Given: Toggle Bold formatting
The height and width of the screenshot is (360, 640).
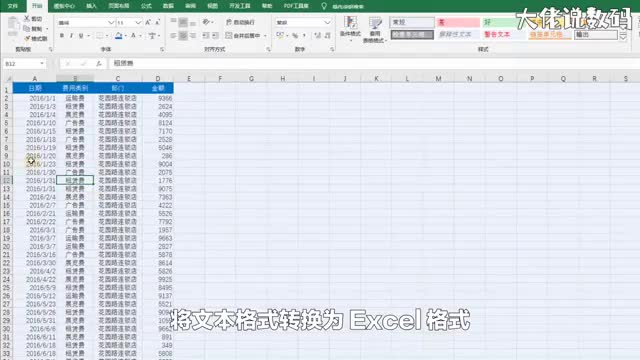Looking at the screenshot, I should coord(62,36).
